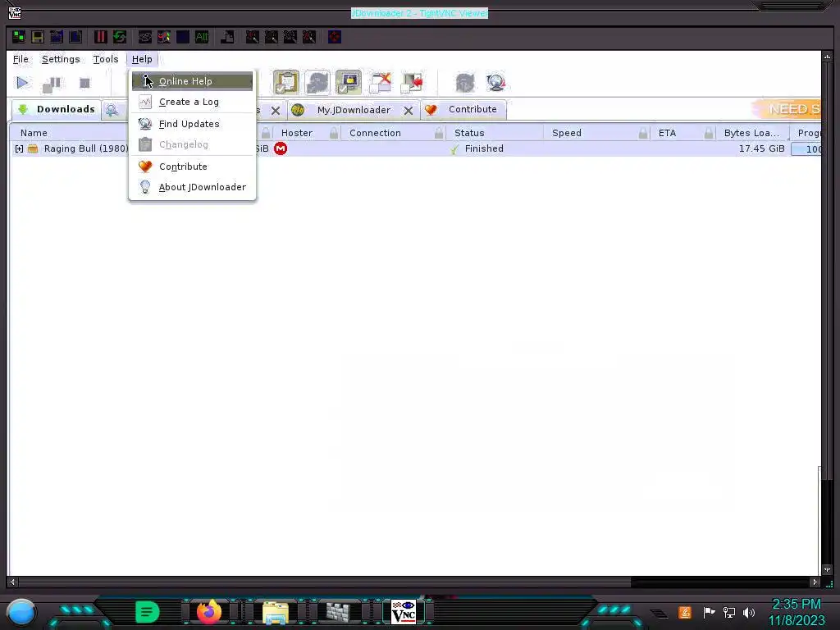Choose Create a Log menu entry
Viewport: 840px width, 630px height.
[x=192, y=102]
